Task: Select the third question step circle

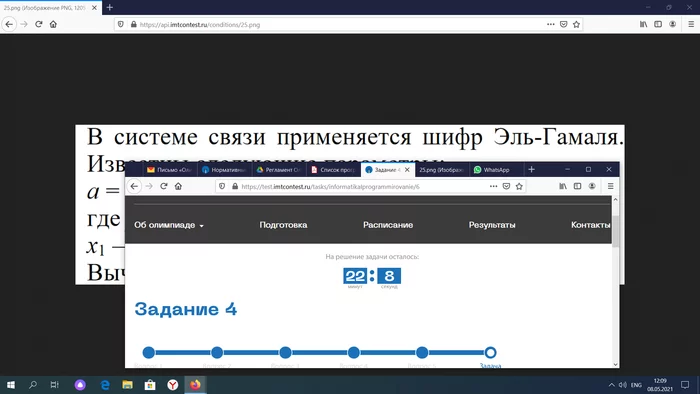Action: click(x=285, y=353)
